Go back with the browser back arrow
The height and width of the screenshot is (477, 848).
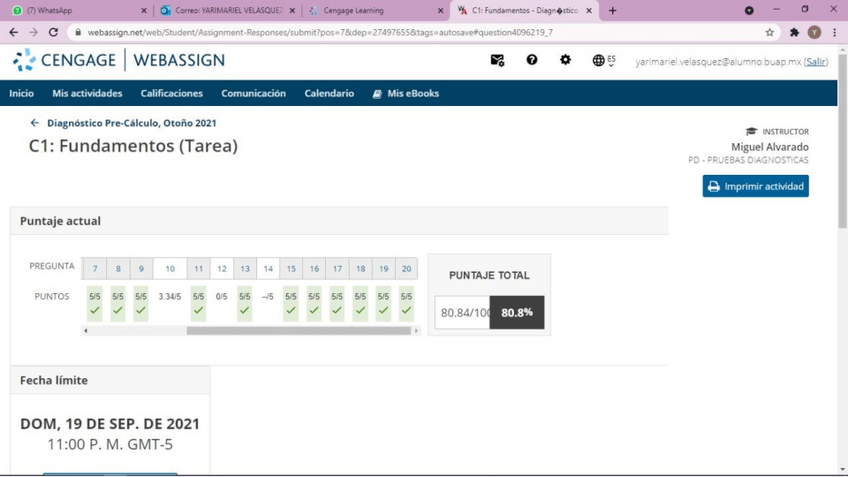(x=14, y=32)
